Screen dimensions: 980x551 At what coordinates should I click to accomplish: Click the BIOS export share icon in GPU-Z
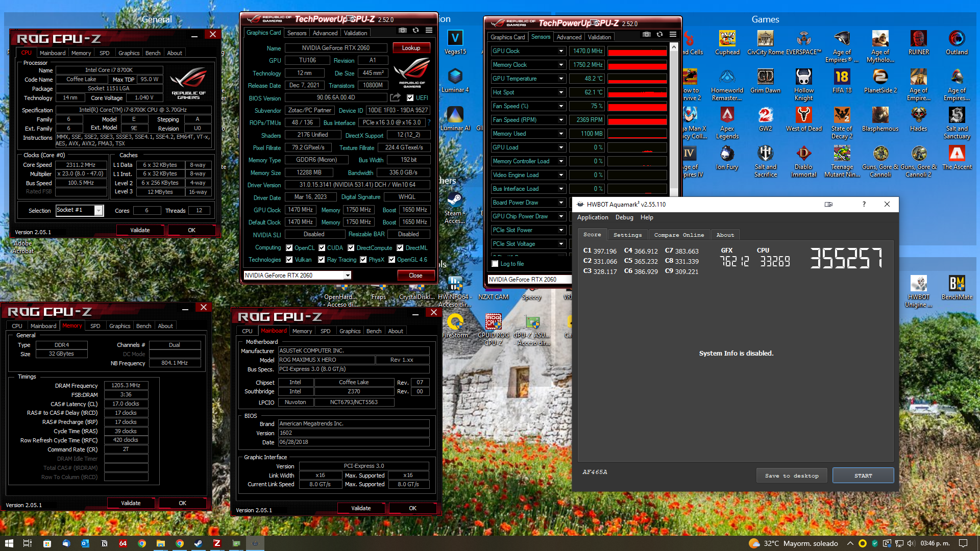pyautogui.click(x=395, y=97)
